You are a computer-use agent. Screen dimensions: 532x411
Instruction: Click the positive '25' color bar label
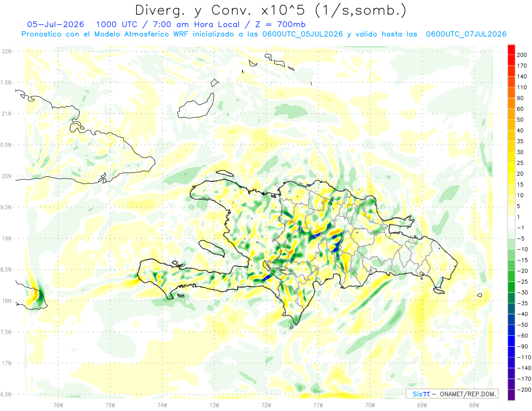tap(521, 163)
